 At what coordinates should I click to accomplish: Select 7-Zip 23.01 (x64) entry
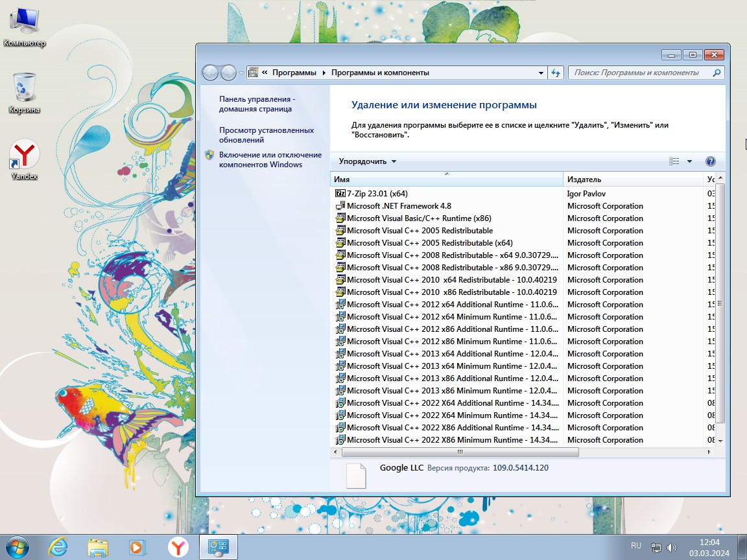point(377,193)
